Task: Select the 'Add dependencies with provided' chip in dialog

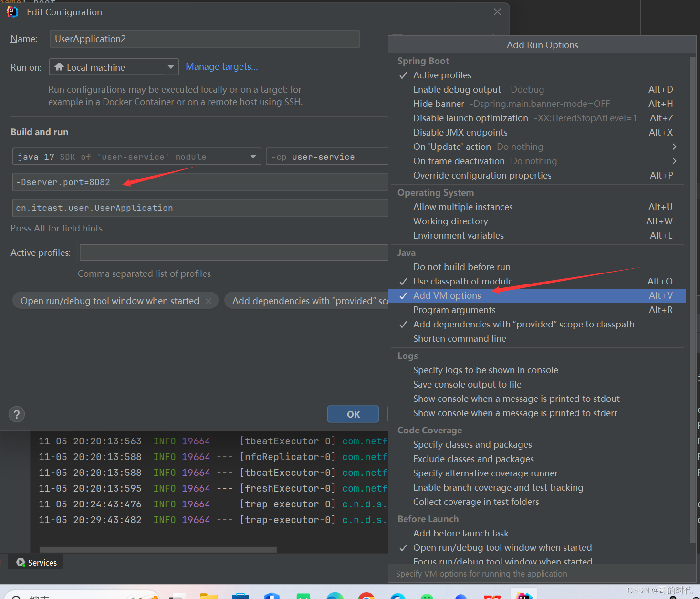Action: 307,301
